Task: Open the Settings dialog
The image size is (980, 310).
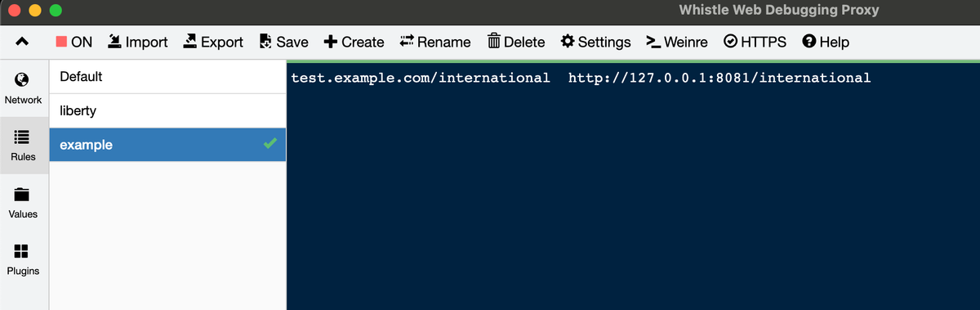Action: (x=596, y=42)
